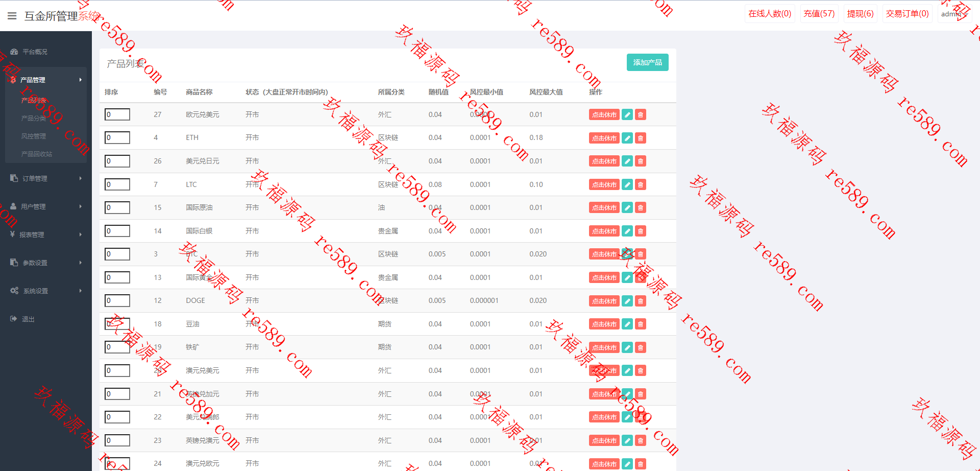
Task: Edit the 澳元兑美元 product row
Action: pos(627,371)
